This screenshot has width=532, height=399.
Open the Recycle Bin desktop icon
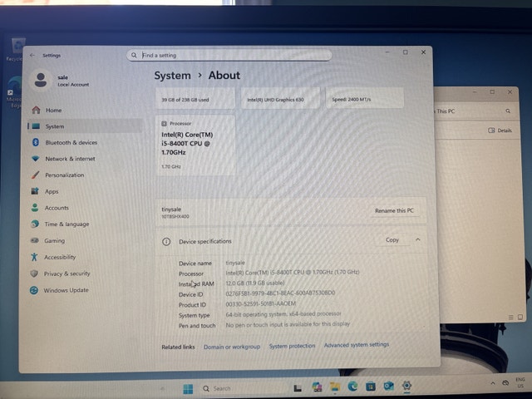point(15,49)
